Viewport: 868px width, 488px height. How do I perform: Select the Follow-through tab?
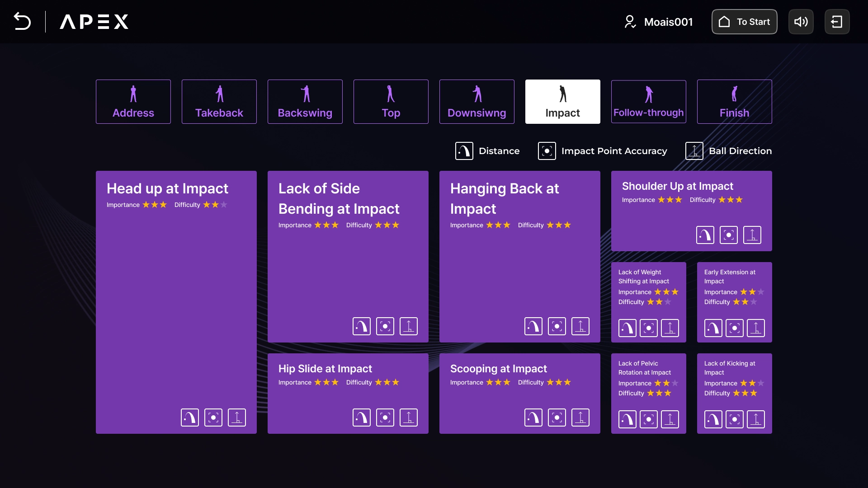[x=648, y=102]
